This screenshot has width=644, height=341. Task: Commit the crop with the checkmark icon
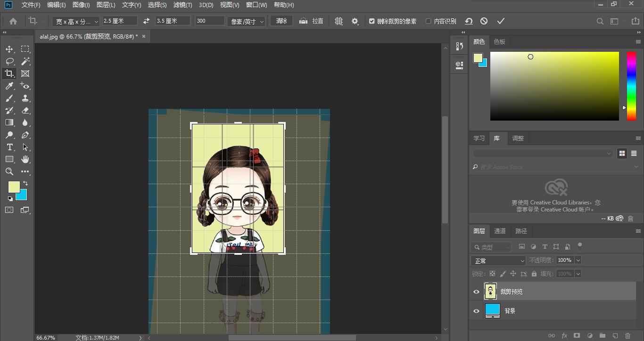(501, 21)
